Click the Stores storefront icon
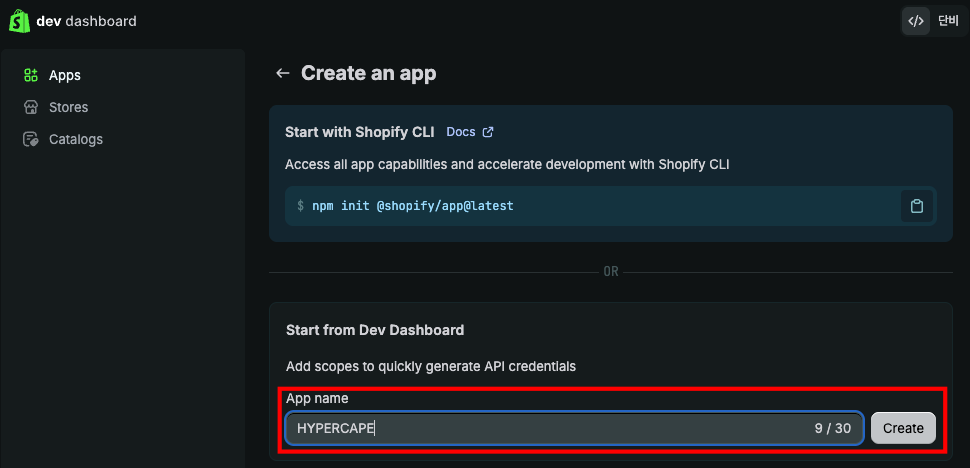 pos(31,108)
